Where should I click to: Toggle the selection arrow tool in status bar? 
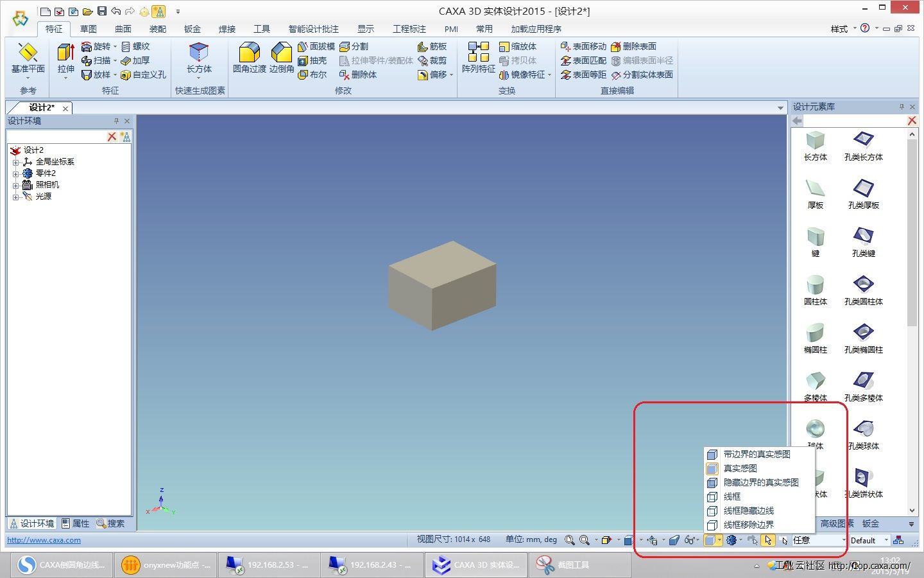pos(768,540)
